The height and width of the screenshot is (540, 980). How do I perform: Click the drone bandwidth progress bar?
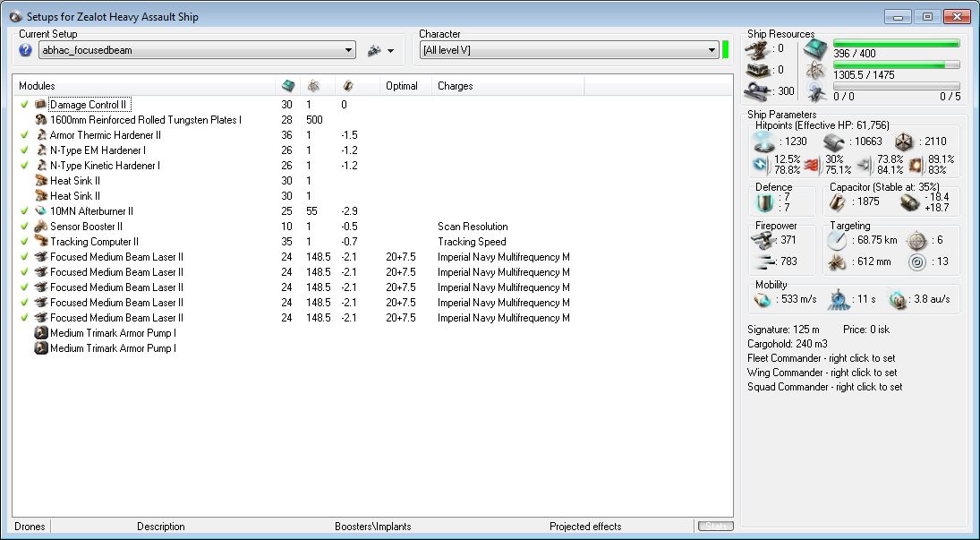tap(897, 86)
